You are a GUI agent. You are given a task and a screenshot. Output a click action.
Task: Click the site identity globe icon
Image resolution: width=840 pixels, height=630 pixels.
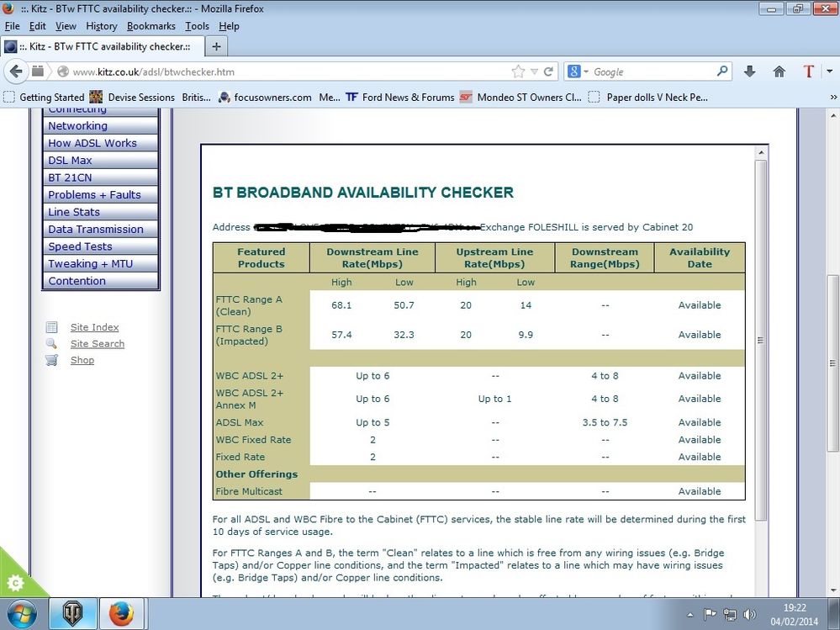point(63,71)
